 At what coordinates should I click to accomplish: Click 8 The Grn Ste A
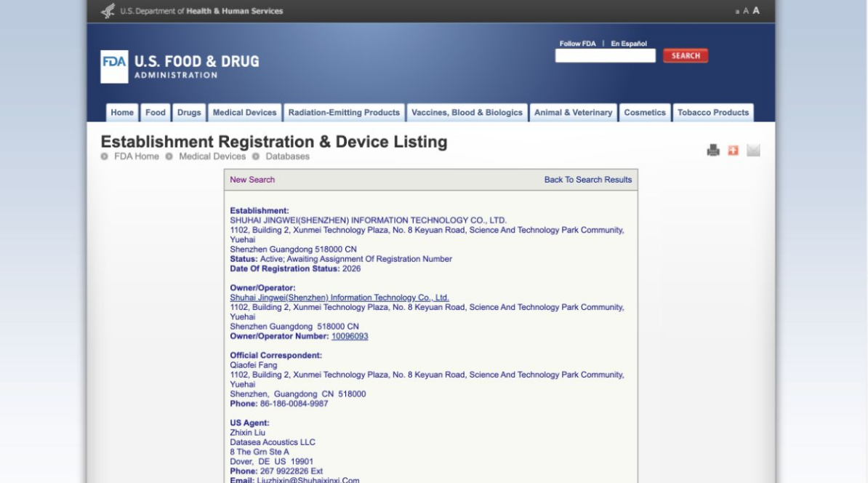(259, 452)
